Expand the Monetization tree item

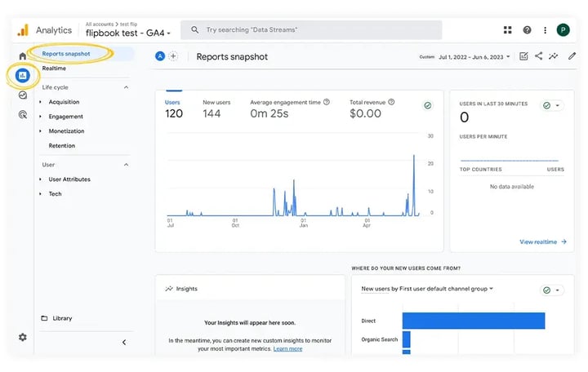pyautogui.click(x=40, y=131)
